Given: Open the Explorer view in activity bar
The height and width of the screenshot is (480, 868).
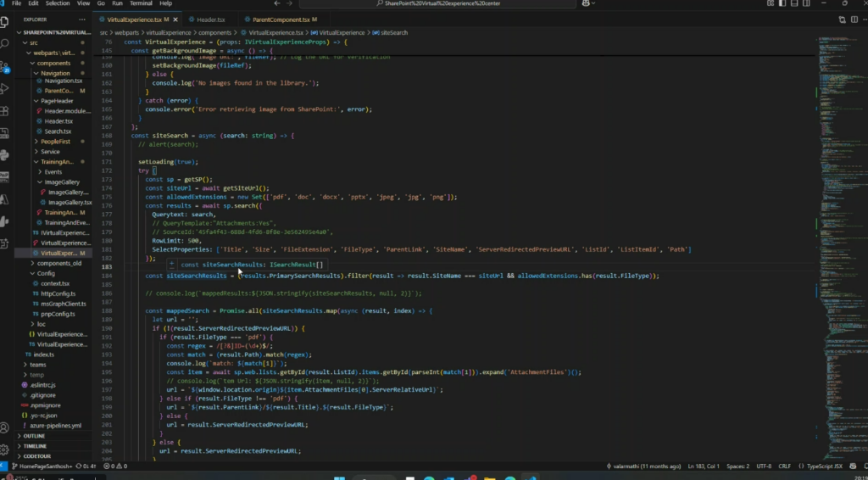Looking at the screenshot, I should tap(4, 22).
